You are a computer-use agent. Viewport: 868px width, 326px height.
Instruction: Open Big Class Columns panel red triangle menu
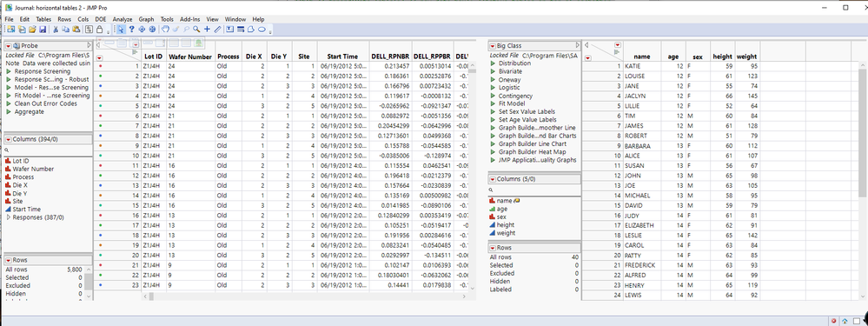pyautogui.click(x=492, y=179)
